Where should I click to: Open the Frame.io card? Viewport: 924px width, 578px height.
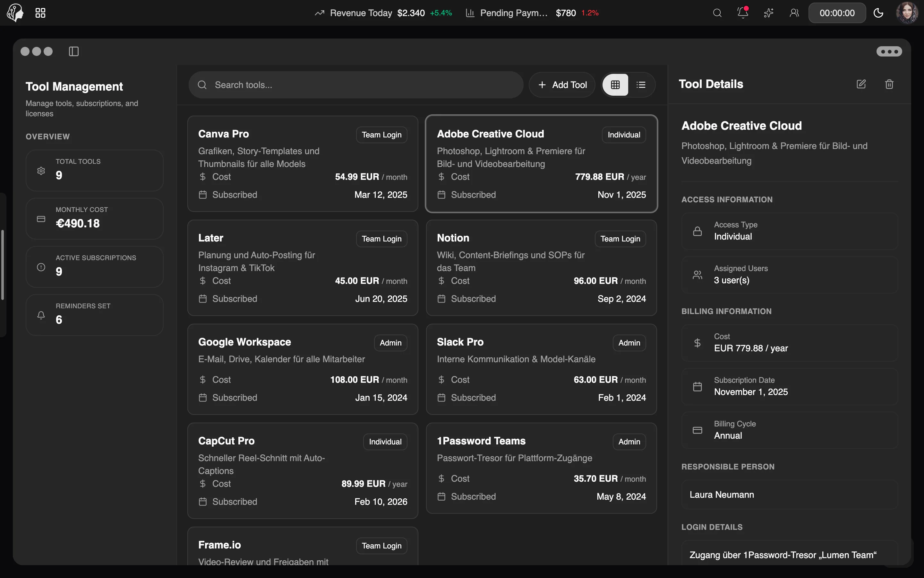pos(303,546)
